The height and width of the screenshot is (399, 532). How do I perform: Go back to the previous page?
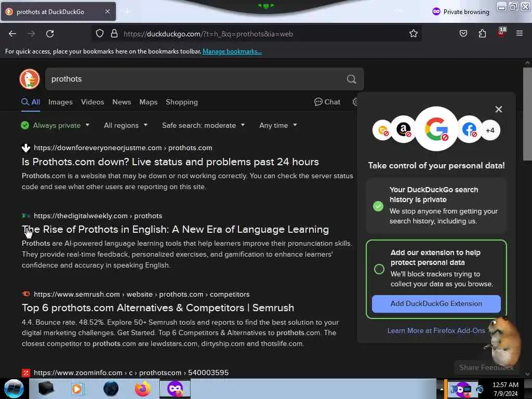pos(12,34)
